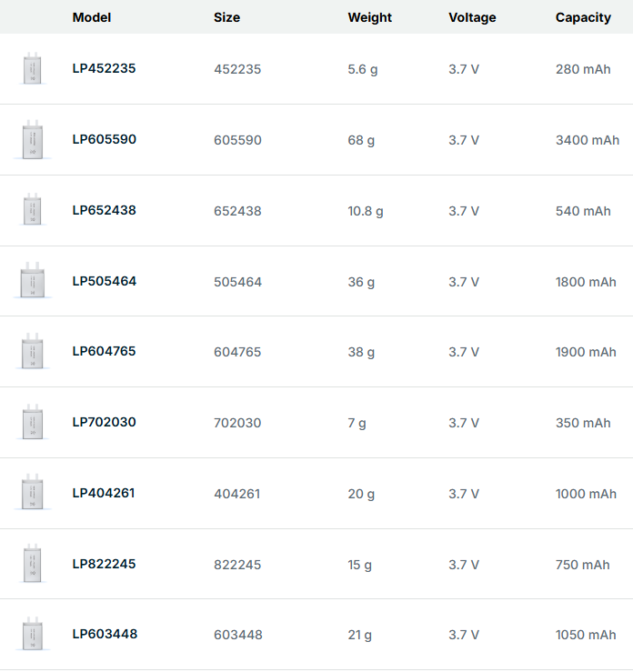This screenshot has width=633, height=672.
Task: Open the LP404261 model link
Action: (x=104, y=493)
